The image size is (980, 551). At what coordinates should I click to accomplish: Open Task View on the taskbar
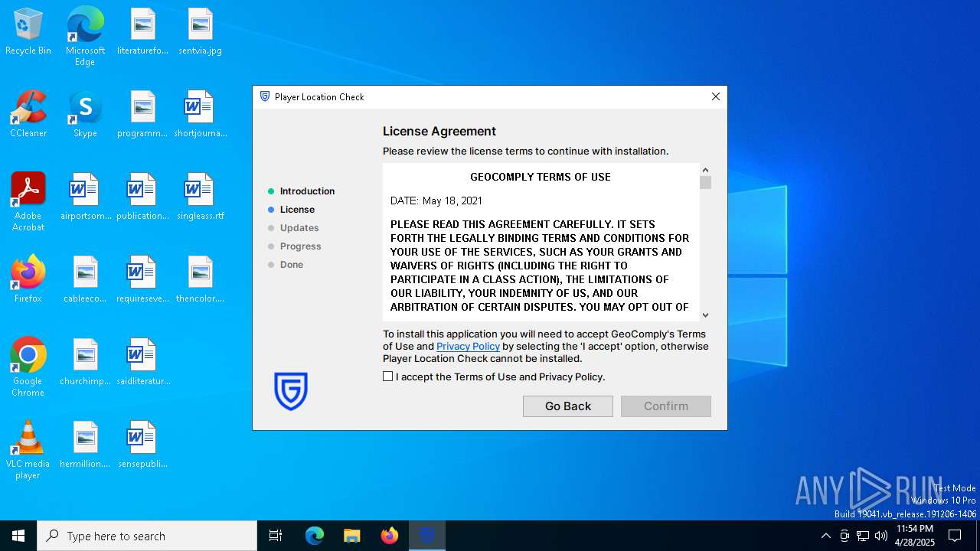(x=276, y=536)
